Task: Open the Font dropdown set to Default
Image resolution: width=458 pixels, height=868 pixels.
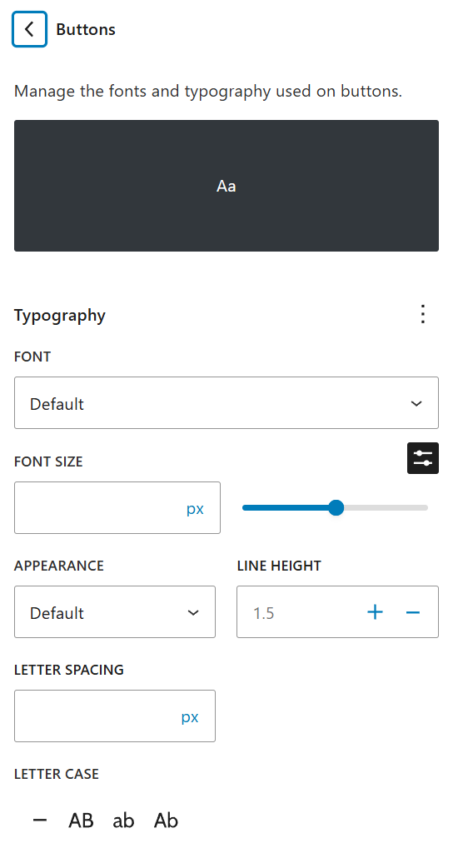Action: [x=227, y=403]
